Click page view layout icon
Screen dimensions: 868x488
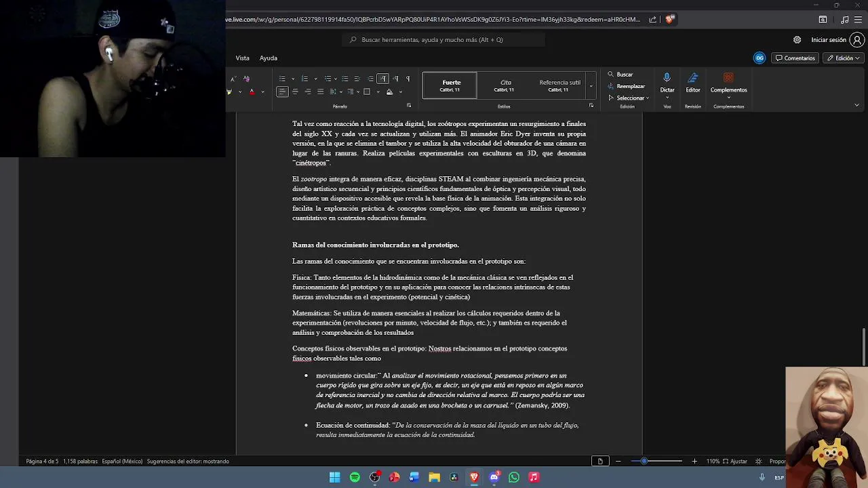[600, 462]
